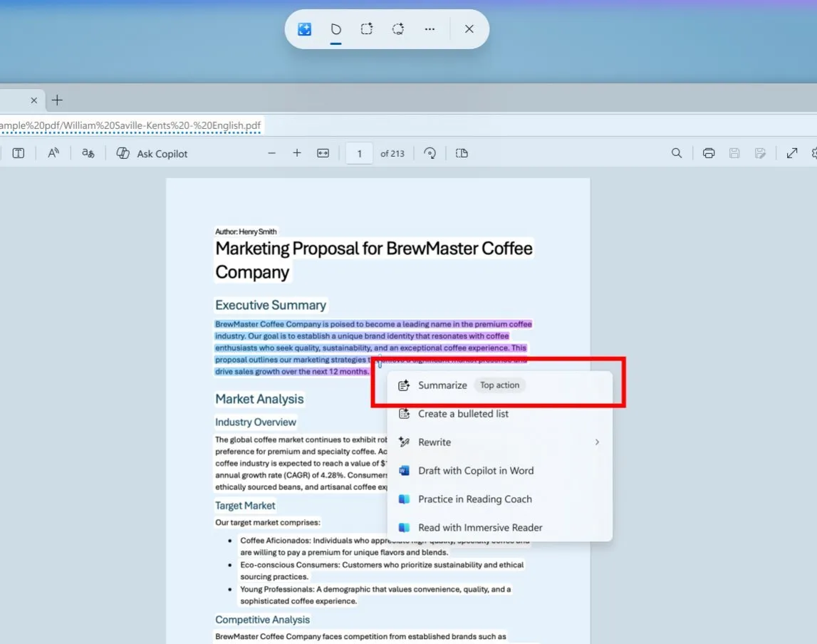
Task: Open Ask Copilot for this PDF
Action: [152, 152]
